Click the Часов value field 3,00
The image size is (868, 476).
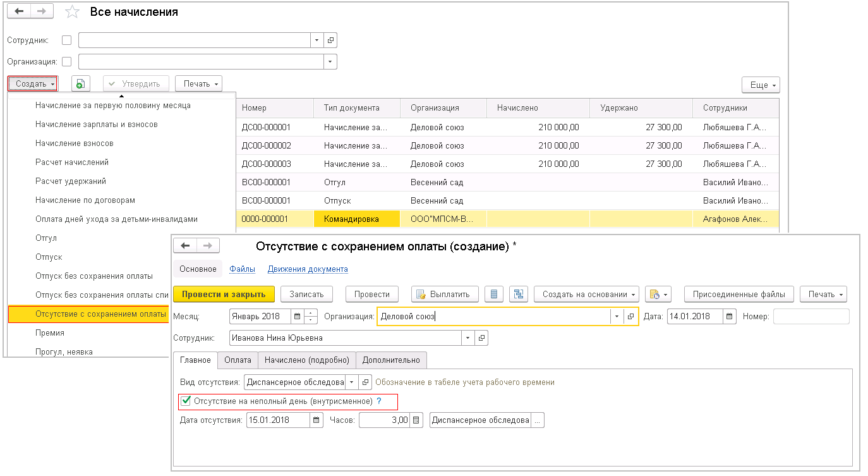pyautogui.click(x=384, y=420)
